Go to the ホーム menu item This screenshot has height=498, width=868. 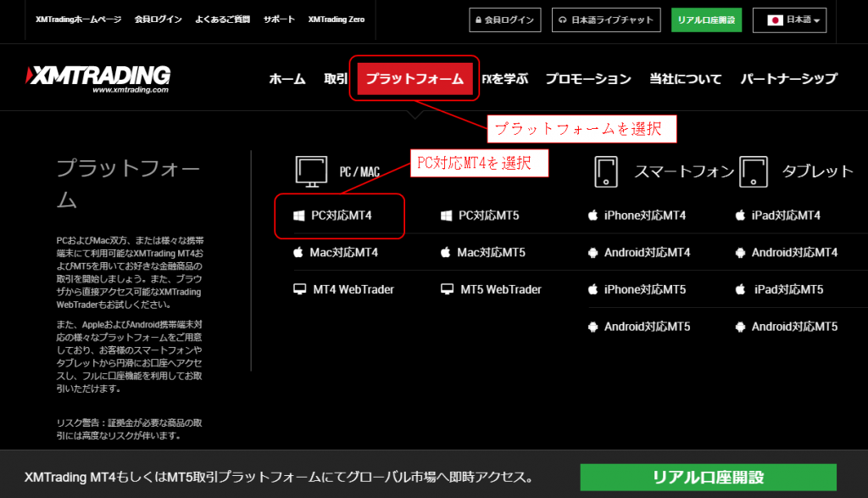(x=287, y=79)
